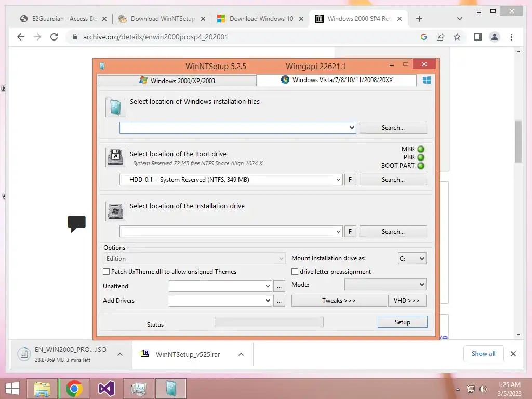
Task: Browse for drivers with ... button
Action: 279,301
